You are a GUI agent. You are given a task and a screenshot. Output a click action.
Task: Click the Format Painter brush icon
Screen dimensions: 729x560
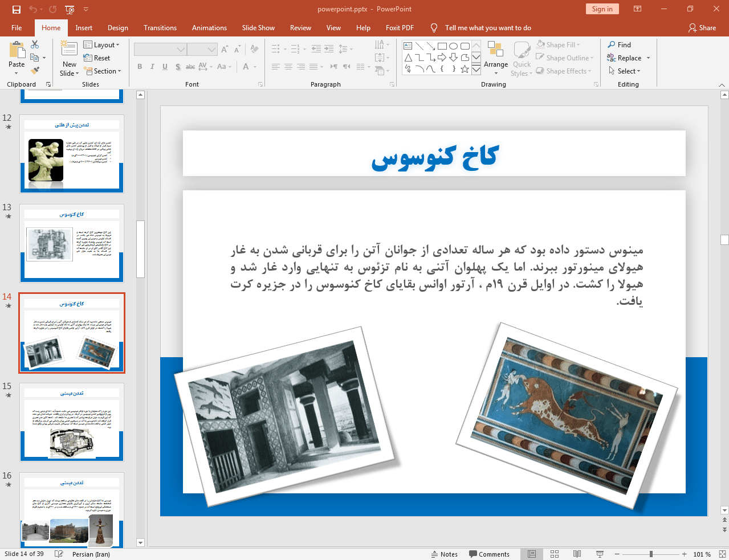[35, 71]
